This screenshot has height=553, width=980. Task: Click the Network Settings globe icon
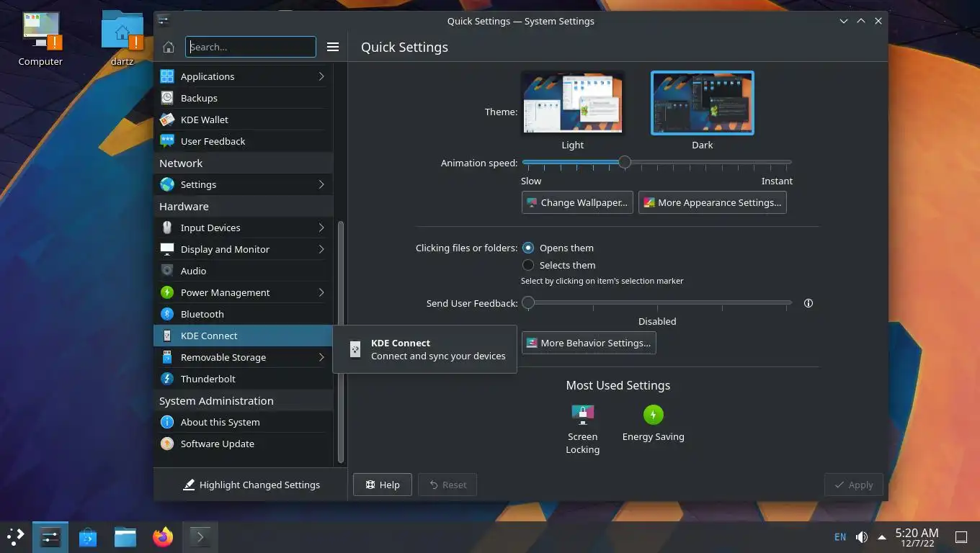[x=167, y=184]
